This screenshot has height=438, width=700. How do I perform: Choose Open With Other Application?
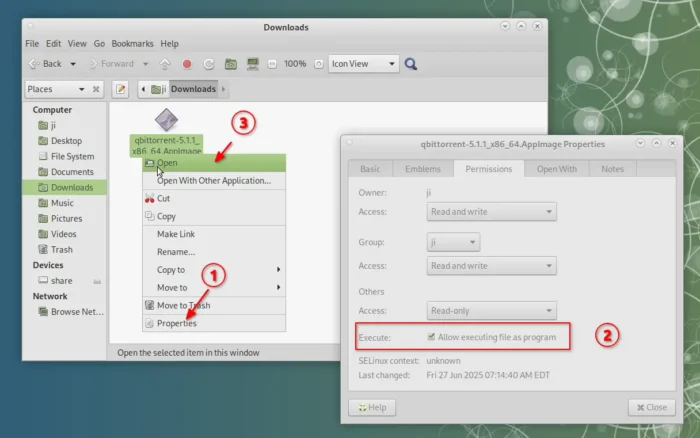coord(214,181)
